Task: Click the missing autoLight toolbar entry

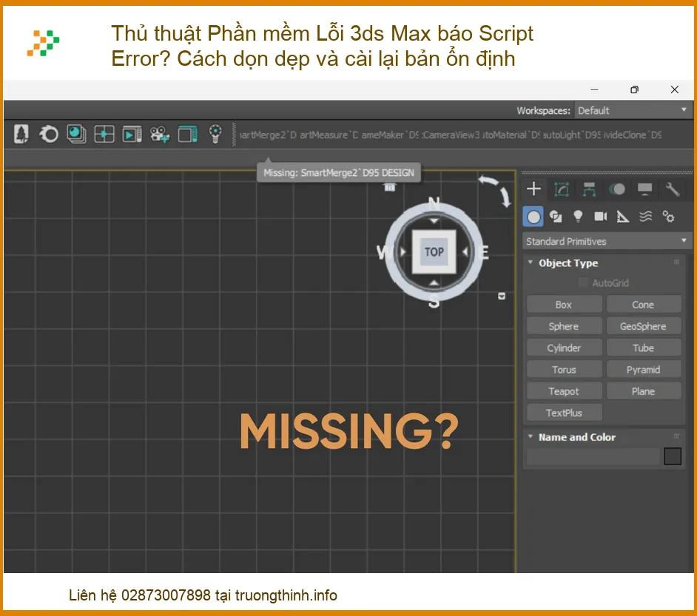Action: point(572,135)
